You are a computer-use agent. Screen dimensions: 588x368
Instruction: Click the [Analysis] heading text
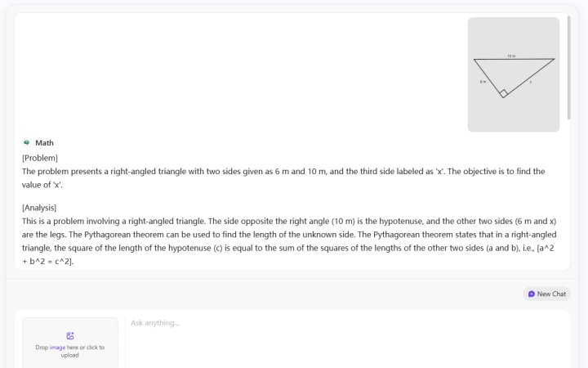[x=39, y=208]
